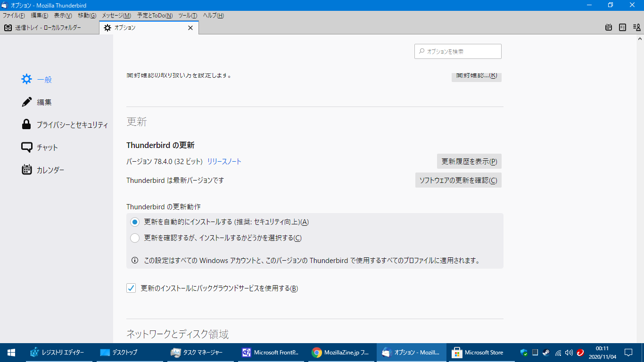Click the Steam icon in system tray

[x=546, y=353]
